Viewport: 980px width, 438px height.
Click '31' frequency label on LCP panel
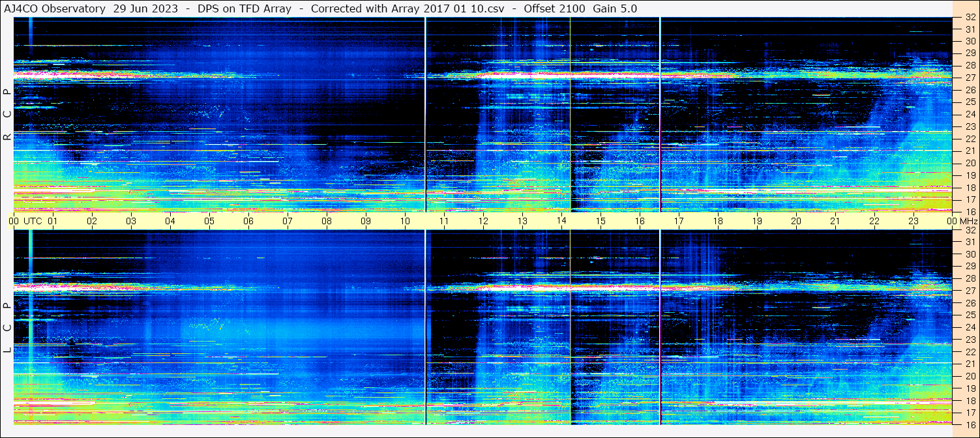tap(970, 242)
